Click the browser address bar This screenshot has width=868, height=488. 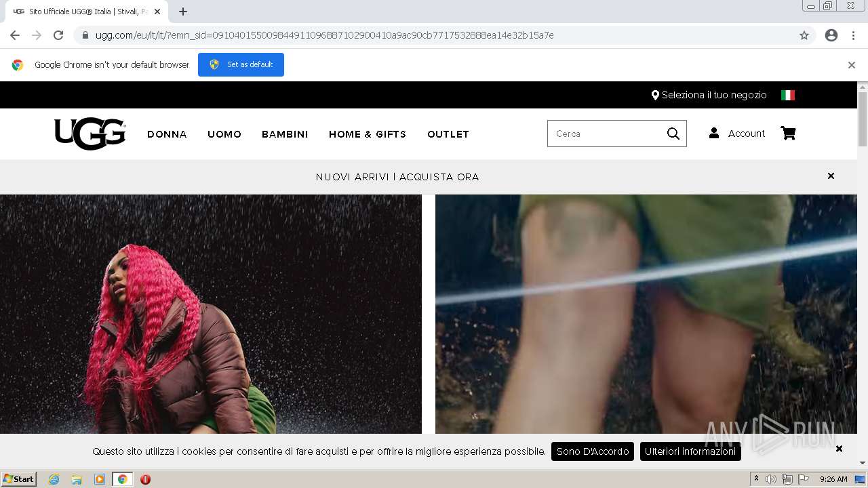[x=434, y=35]
